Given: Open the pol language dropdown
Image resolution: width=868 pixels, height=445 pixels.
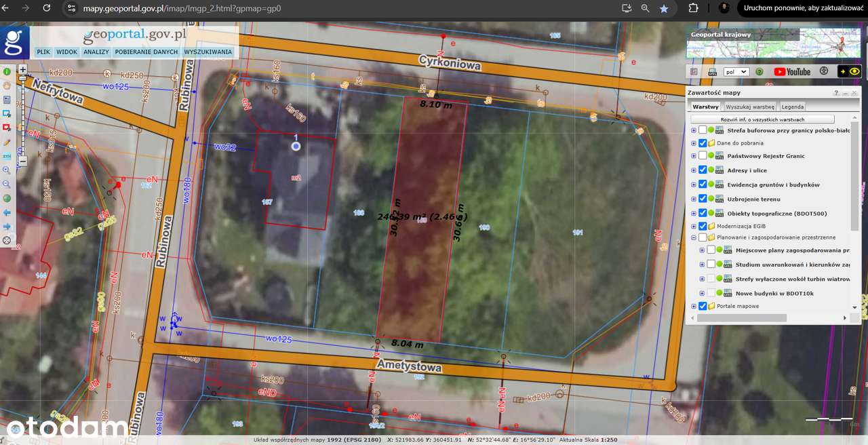Looking at the screenshot, I should [736, 71].
